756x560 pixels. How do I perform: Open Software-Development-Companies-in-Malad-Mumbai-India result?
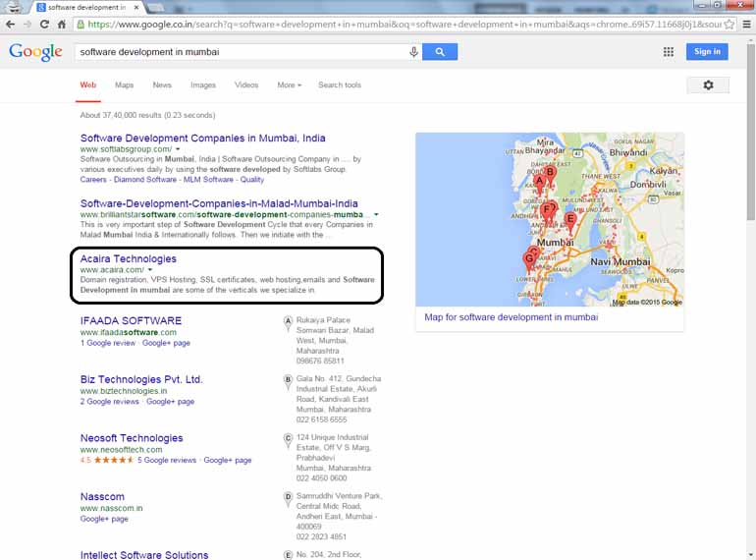(x=219, y=203)
